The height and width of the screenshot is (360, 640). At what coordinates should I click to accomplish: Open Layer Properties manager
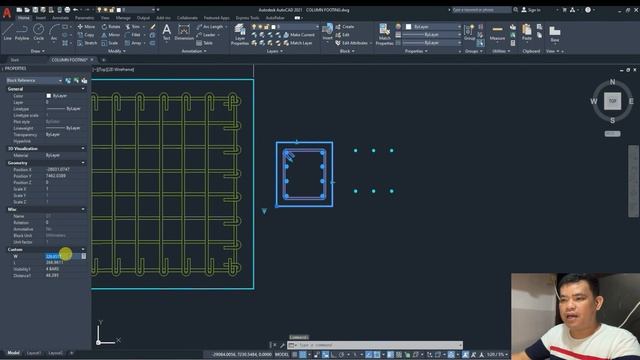point(240,34)
